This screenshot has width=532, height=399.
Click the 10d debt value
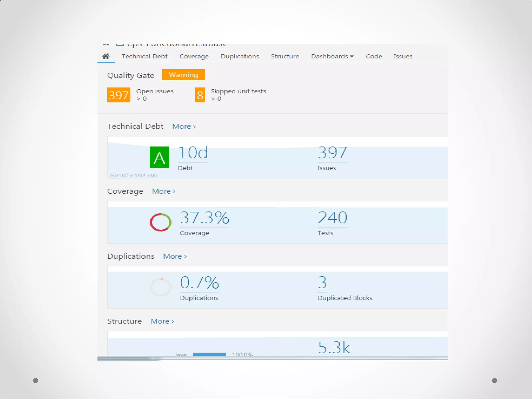click(x=193, y=153)
